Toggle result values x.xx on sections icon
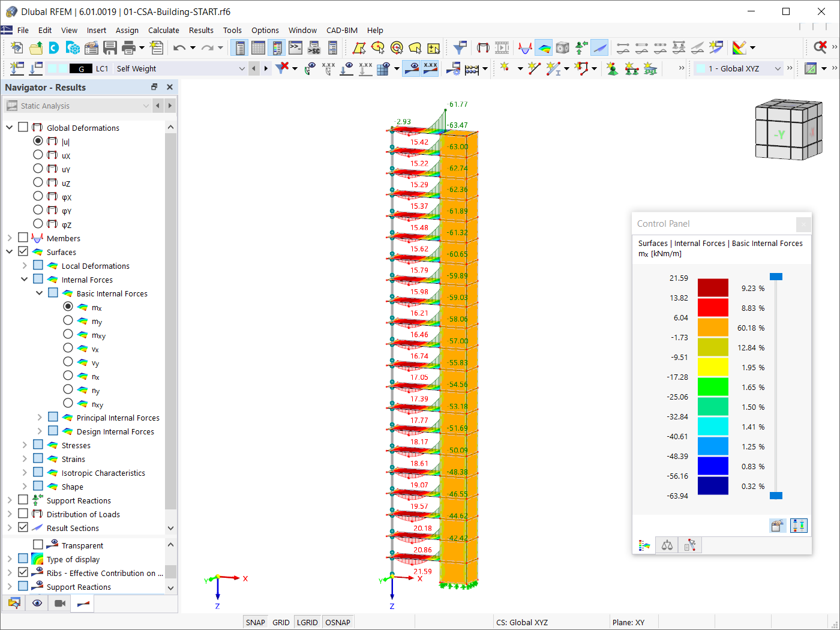840x630 pixels. 430,68
